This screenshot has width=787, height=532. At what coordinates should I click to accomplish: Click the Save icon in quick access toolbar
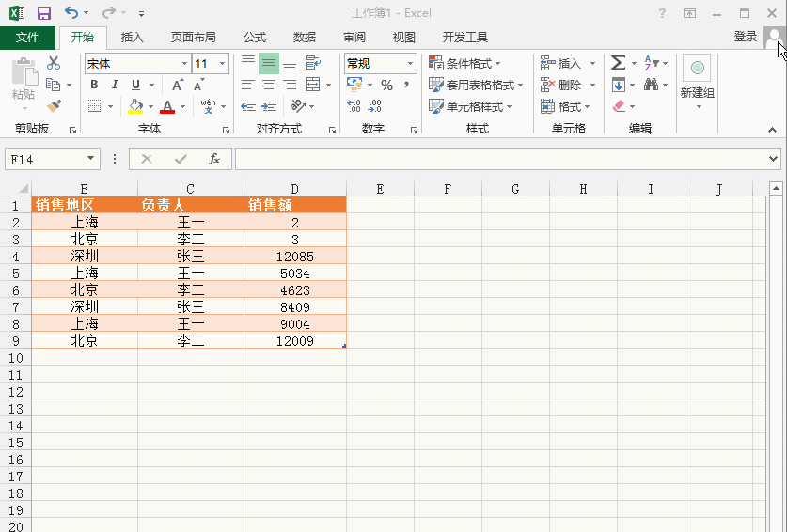pos(43,13)
